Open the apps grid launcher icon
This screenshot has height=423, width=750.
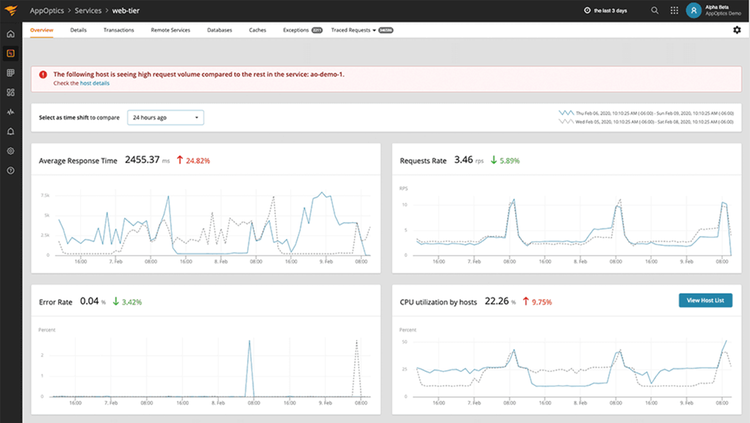(674, 10)
